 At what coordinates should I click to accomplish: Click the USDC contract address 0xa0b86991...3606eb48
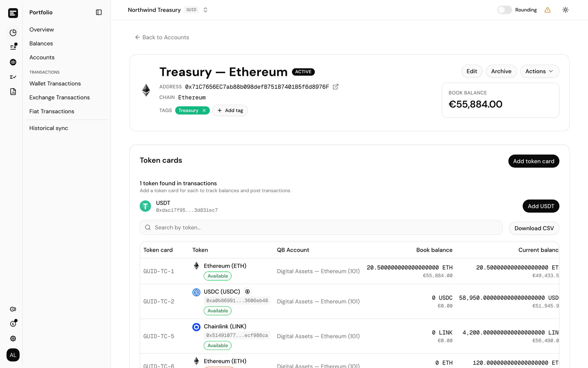[x=237, y=300]
